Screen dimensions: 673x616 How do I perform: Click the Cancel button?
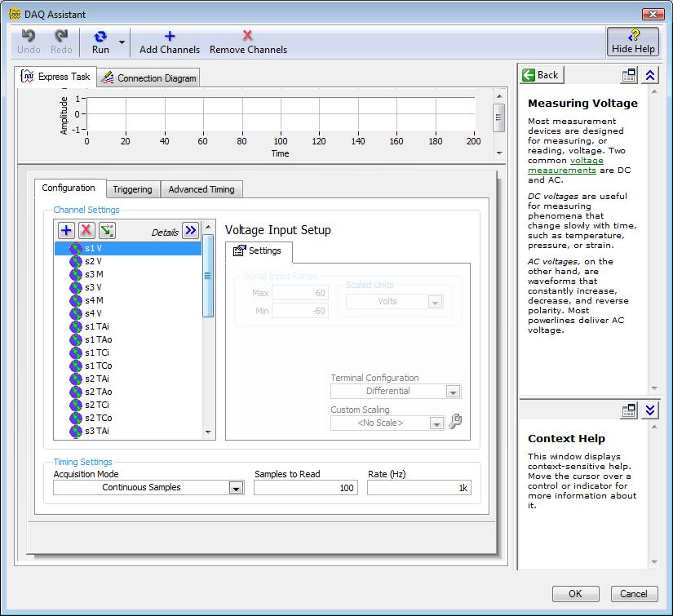(634, 594)
